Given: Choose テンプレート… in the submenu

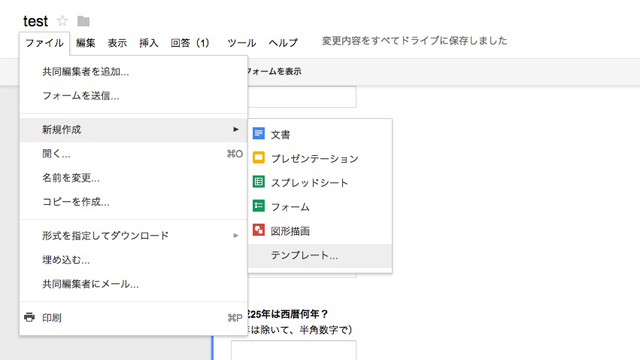Looking at the screenshot, I should pyautogui.click(x=320, y=256).
